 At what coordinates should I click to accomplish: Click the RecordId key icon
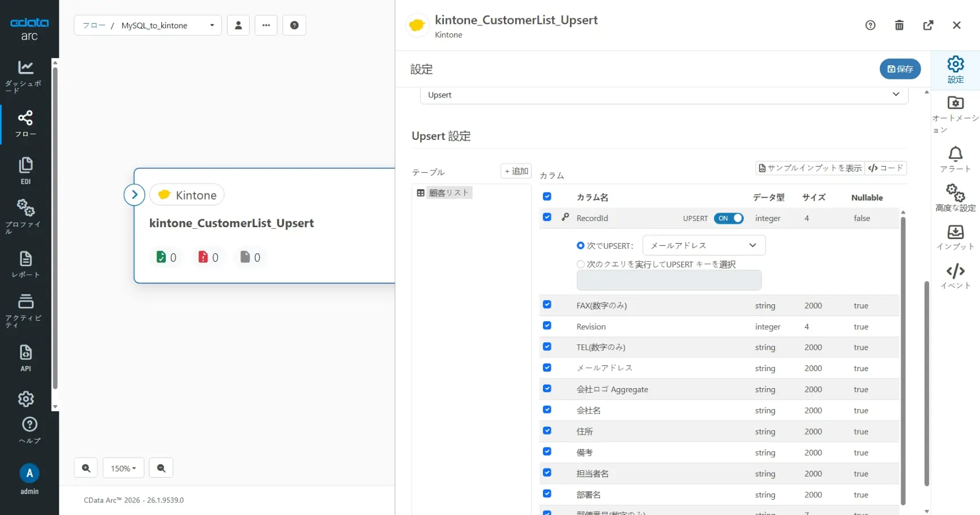tap(565, 218)
